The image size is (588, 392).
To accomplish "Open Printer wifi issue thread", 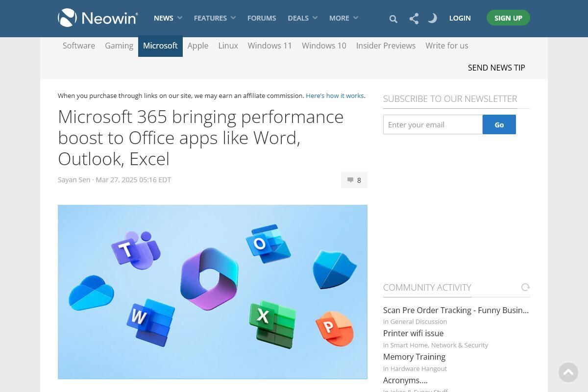I will (x=413, y=333).
